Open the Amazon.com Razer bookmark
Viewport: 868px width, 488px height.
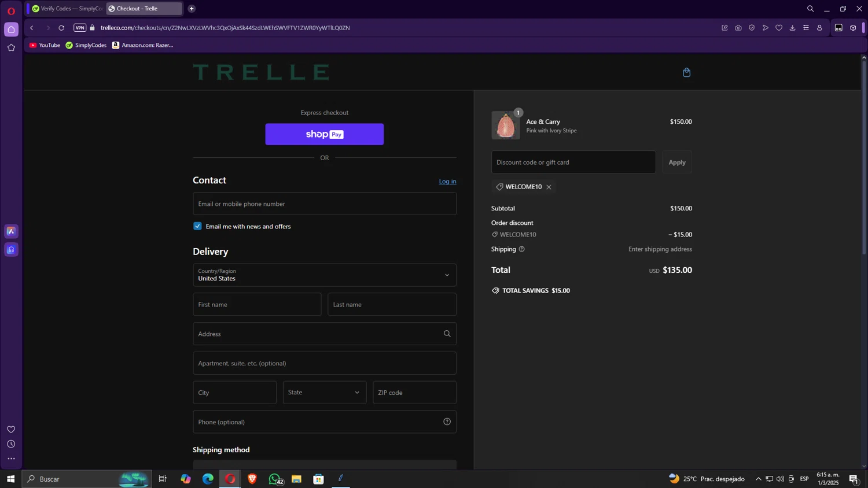point(143,45)
